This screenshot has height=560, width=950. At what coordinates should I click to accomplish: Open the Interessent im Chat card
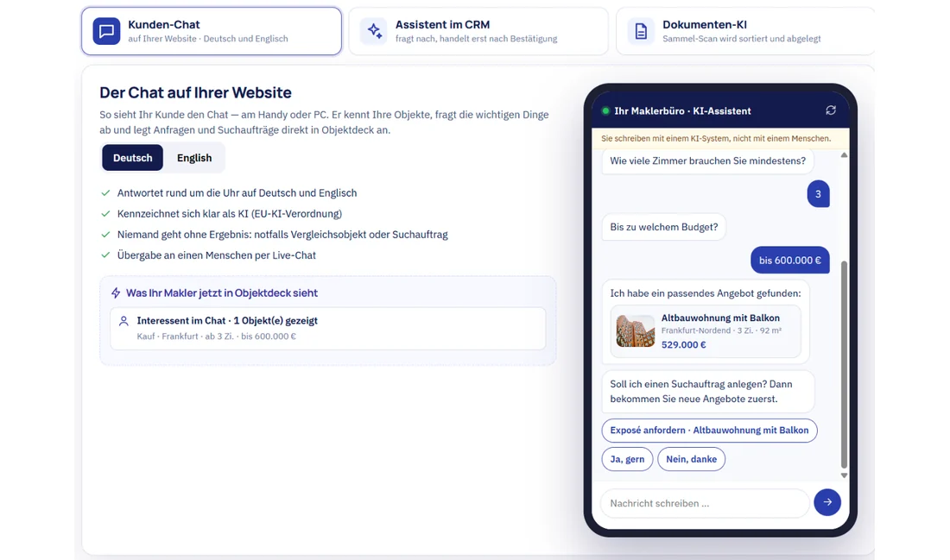[x=328, y=328]
